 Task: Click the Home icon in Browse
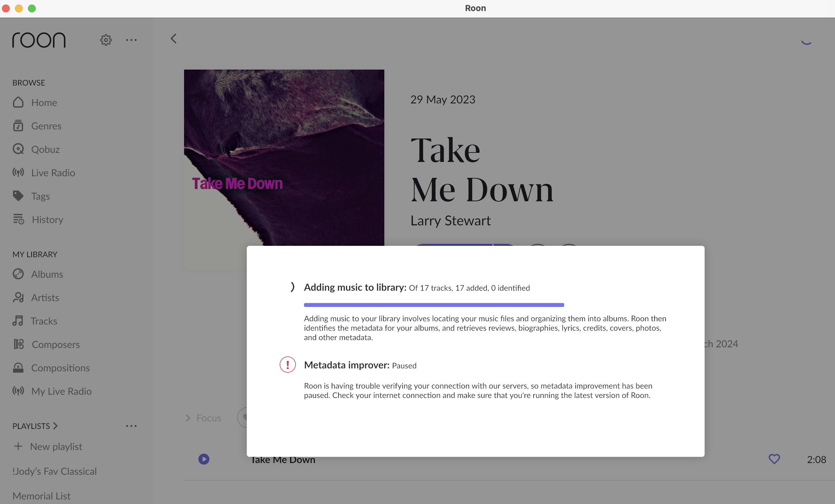(18, 102)
